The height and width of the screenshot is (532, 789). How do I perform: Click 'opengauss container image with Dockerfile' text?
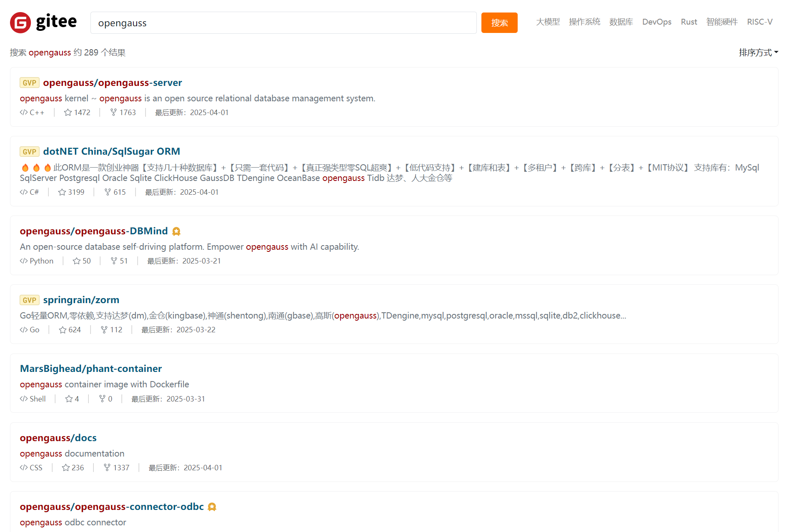pyautogui.click(x=105, y=384)
